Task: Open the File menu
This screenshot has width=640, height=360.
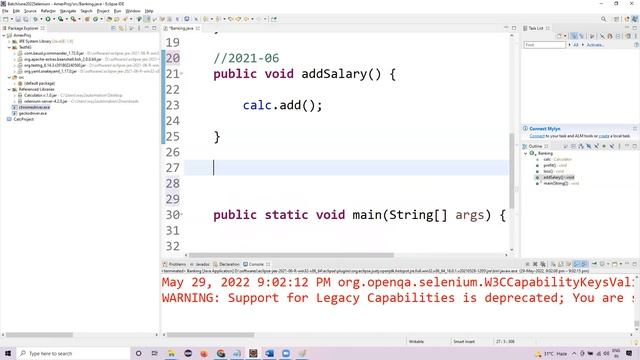Action: pos(5,11)
